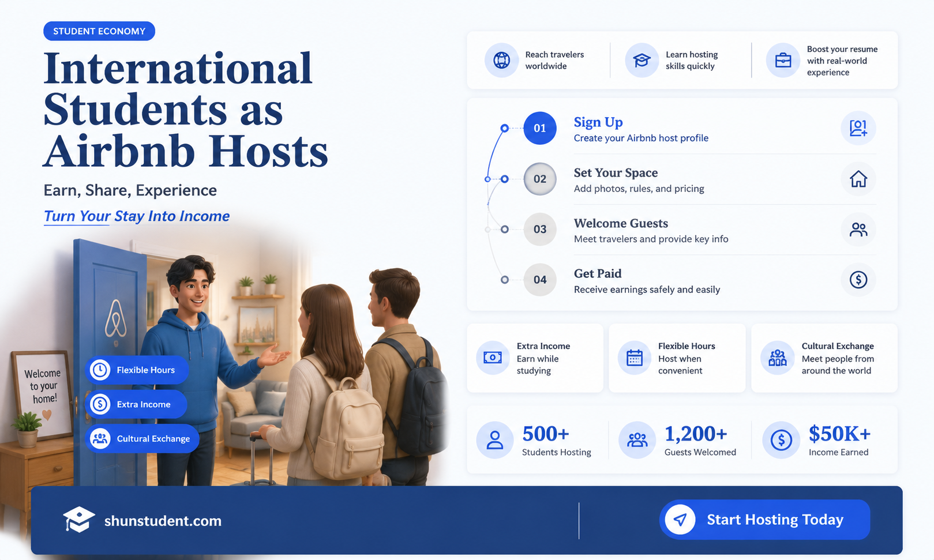Click the banknote icon on Extra Income card
The width and height of the screenshot is (934, 560).
(x=492, y=358)
